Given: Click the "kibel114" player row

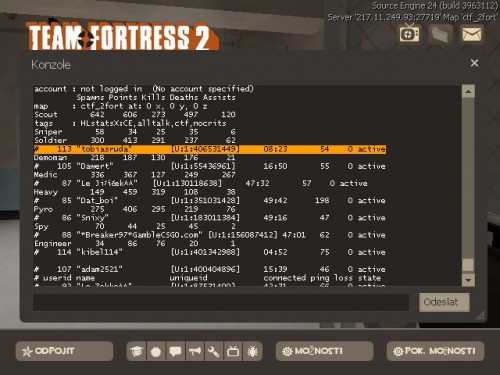Looking at the screenshot, I should [210, 252].
